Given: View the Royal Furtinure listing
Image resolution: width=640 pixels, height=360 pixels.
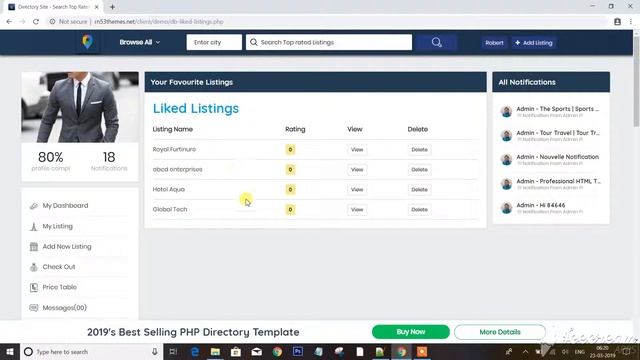Looking at the screenshot, I should (357, 150).
